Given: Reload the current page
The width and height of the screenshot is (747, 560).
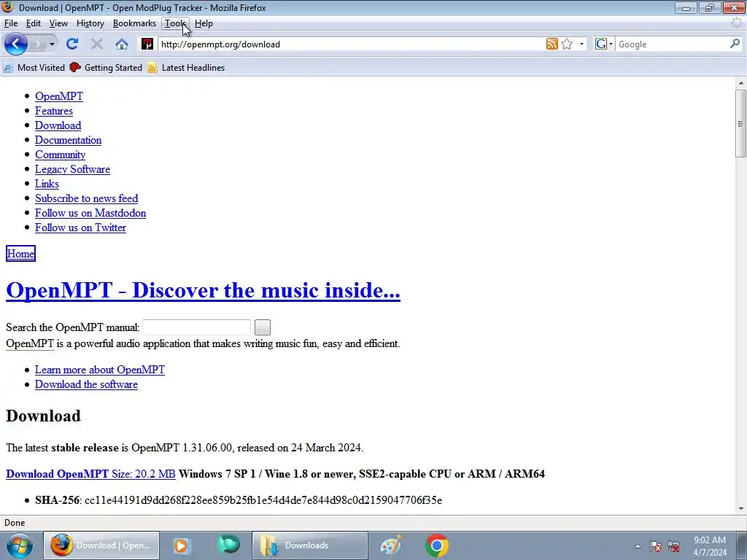Looking at the screenshot, I should (72, 44).
